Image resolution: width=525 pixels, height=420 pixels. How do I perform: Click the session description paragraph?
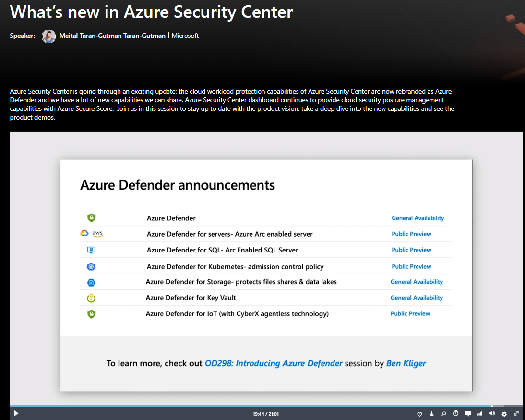coord(232,104)
